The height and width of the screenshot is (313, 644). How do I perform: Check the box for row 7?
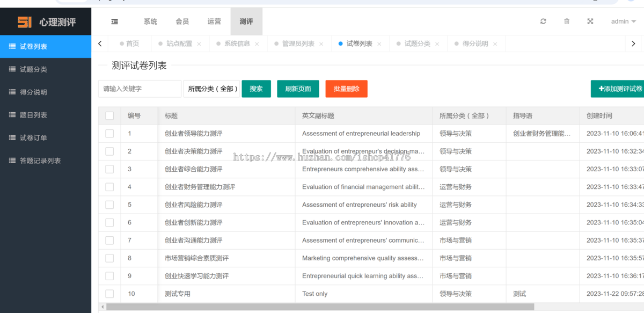point(109,240)
